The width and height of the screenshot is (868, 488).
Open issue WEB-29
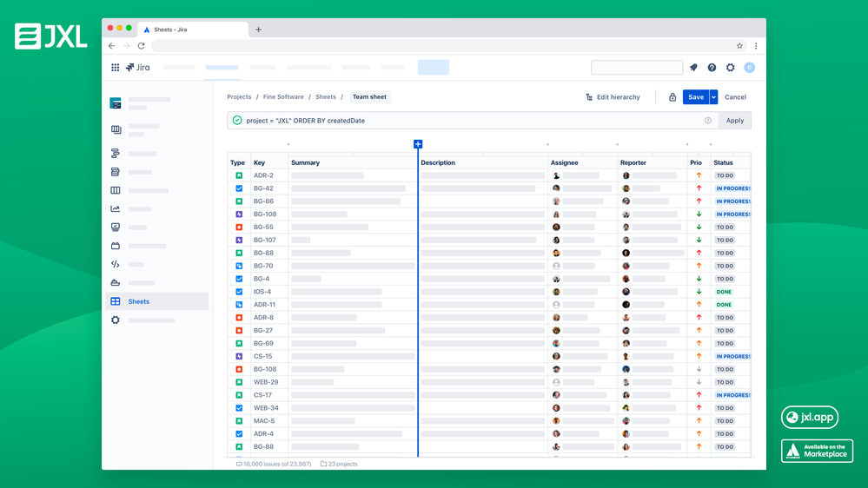[266, 382]
